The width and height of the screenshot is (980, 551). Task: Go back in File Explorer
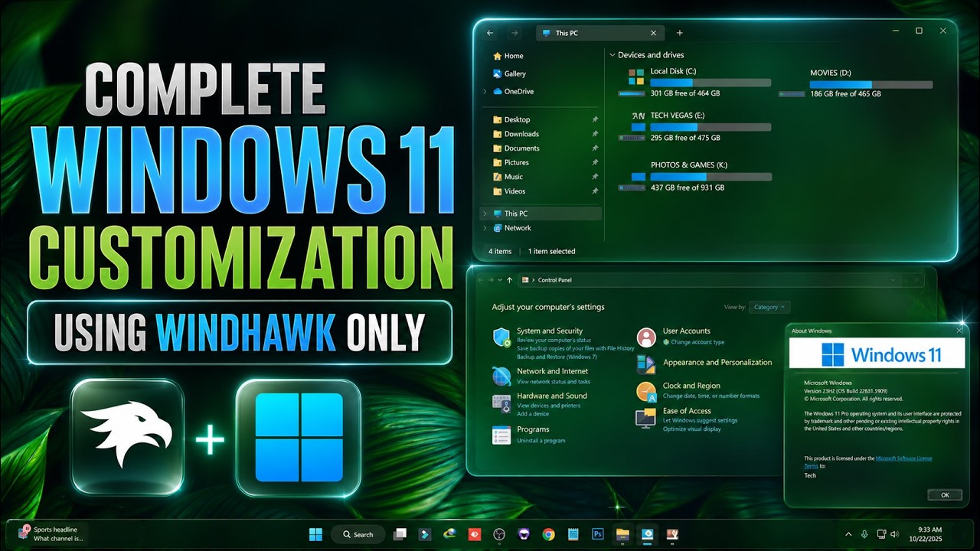[490, 33]
